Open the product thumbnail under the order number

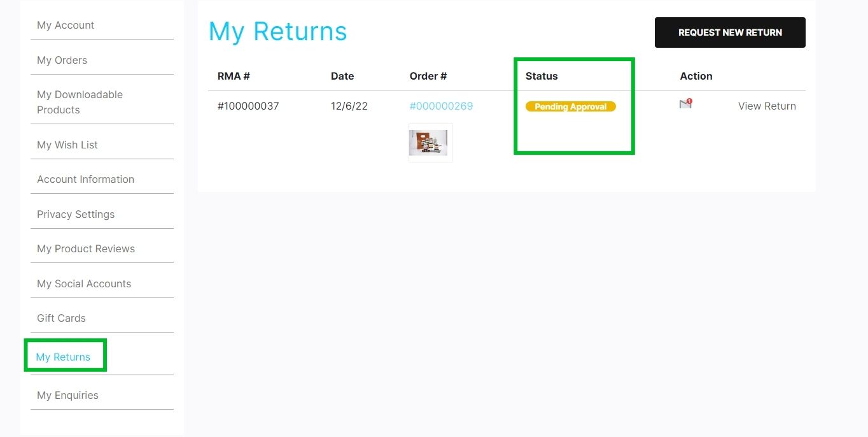(431, 143)
